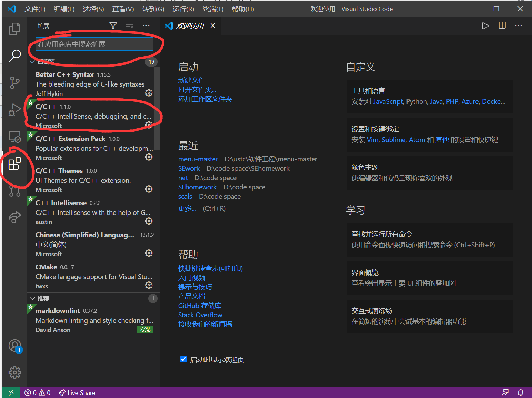Click the 添加工作区文件夹... link

[x=207, y=99]
